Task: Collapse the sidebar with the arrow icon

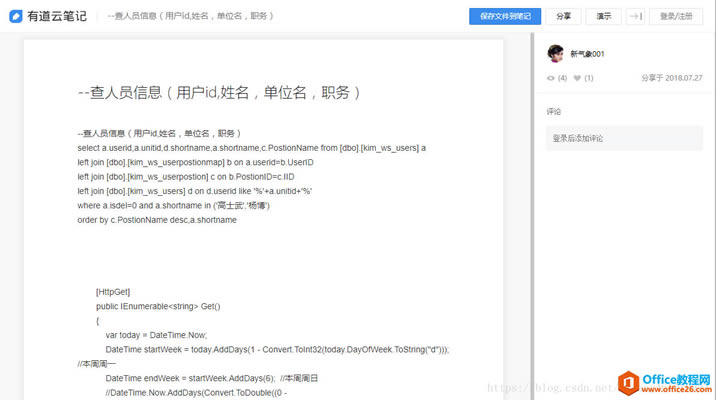Action: (x=635, y=16)
